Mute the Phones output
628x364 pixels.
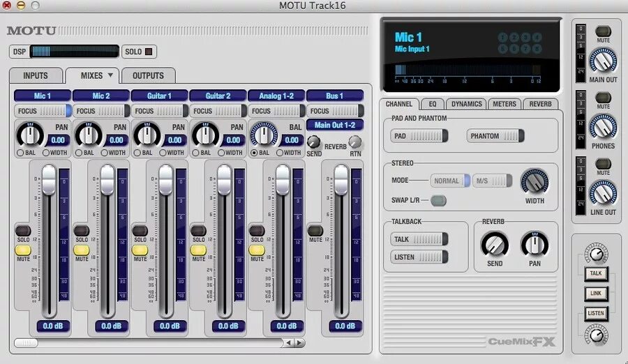(603, 98)
